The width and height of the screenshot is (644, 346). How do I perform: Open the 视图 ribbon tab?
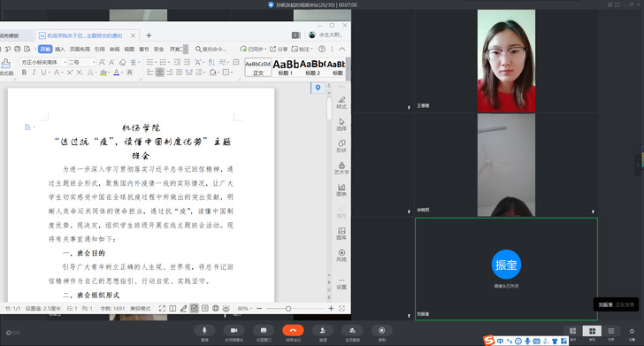(129, 49)
